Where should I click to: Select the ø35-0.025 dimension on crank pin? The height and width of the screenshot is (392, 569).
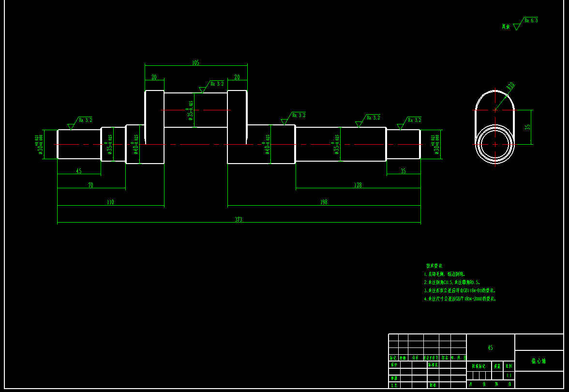click(x=189, y=110)
